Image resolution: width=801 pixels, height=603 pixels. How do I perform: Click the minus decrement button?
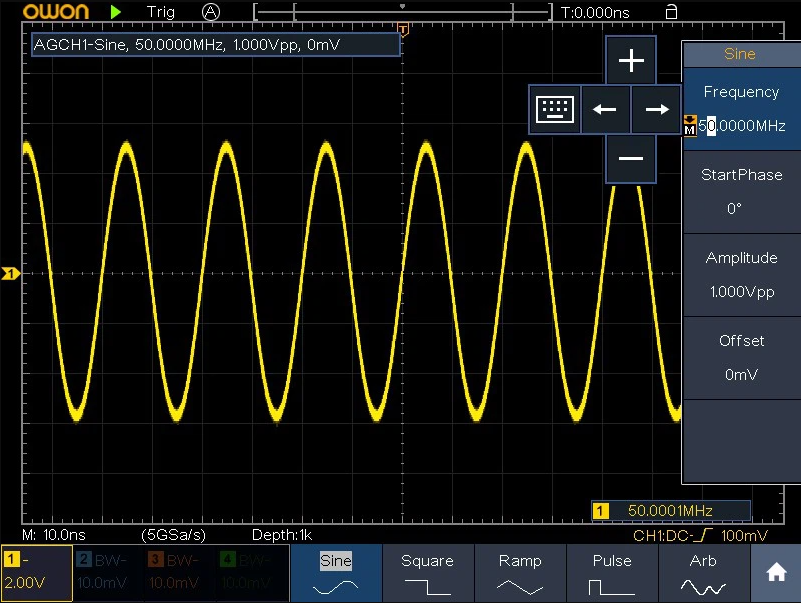tap(631, 158)
